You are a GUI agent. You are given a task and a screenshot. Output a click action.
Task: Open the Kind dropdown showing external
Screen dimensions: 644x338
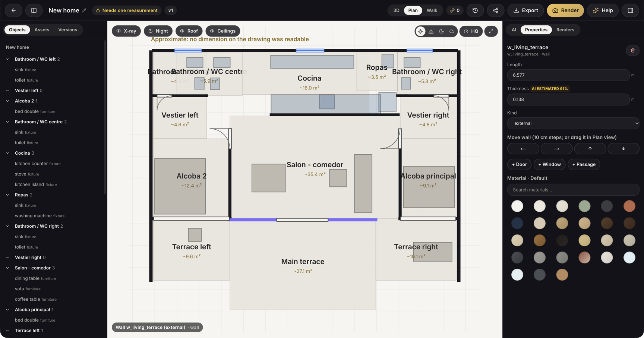[x=573, y=123]
